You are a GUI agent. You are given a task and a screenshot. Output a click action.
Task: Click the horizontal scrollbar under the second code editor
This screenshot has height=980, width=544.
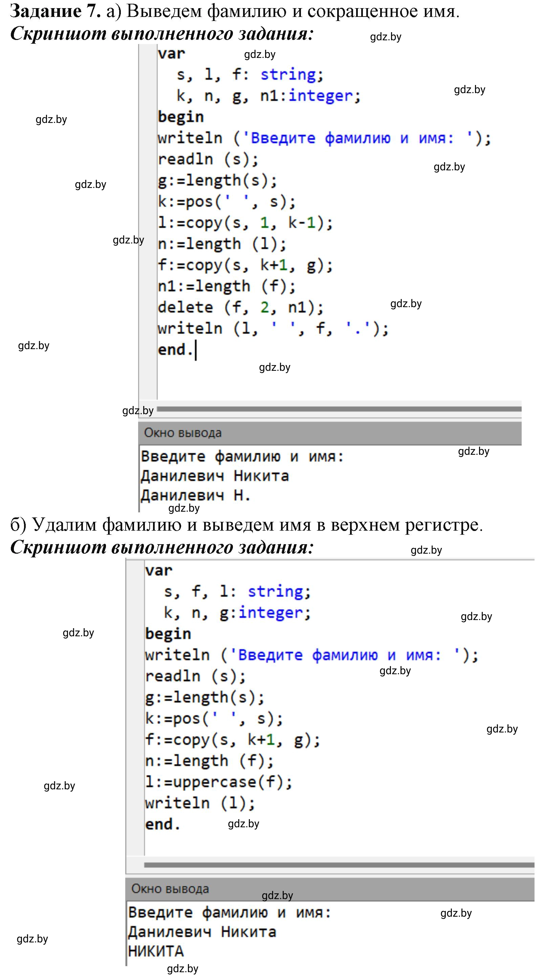(339, 865)
